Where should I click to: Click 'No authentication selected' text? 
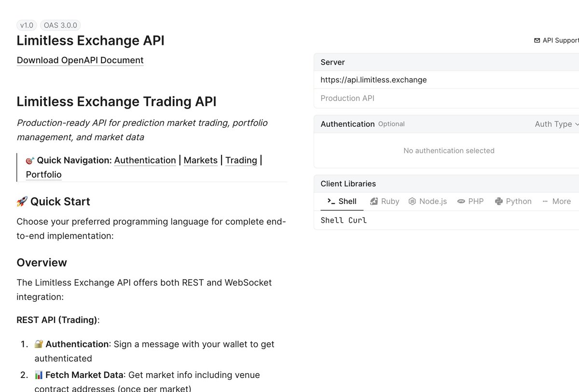[x=449, y=151]
